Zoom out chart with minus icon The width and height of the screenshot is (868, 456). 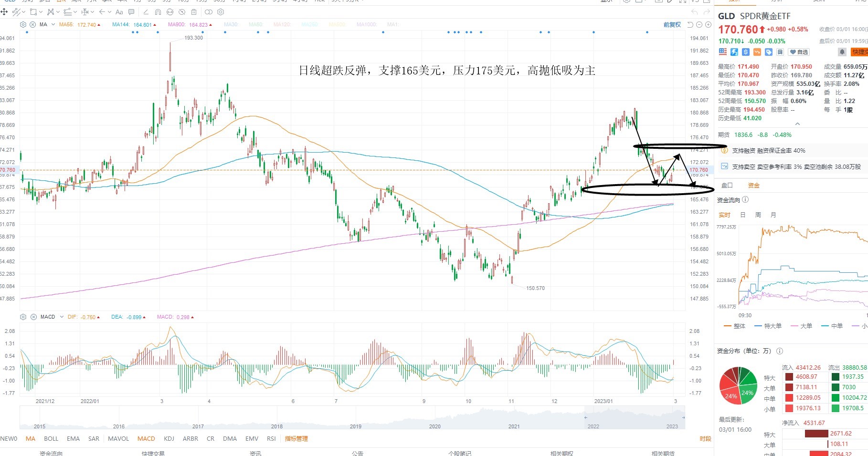click(x=699, y=25)
